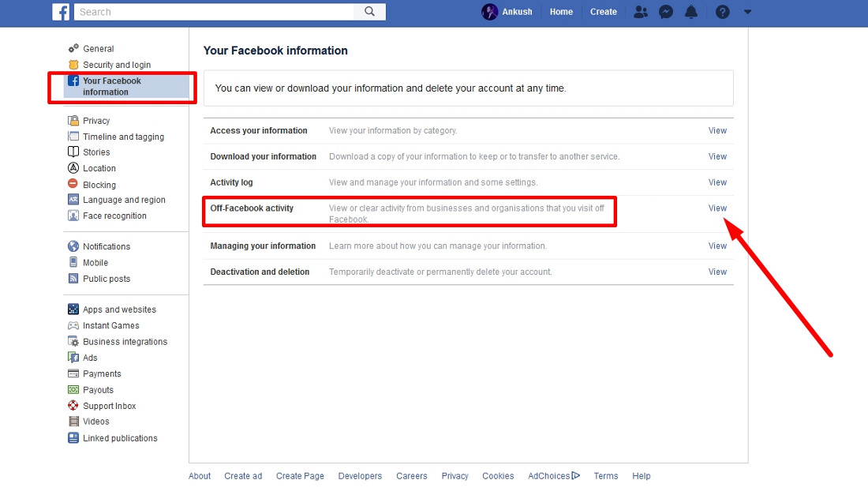View Download your information
The width and height of the screenshot is (868, 495).
pyautogui.click(x=717, y=156)
